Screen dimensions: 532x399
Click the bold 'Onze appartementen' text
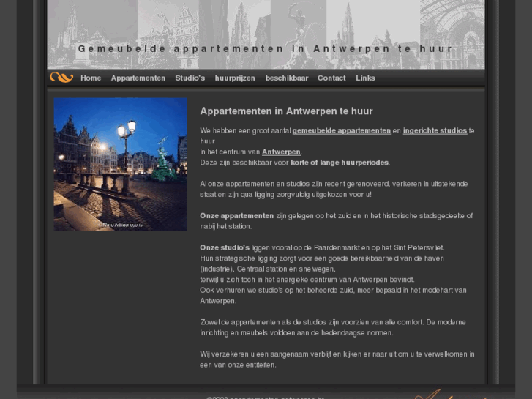[x=236, y=216]
